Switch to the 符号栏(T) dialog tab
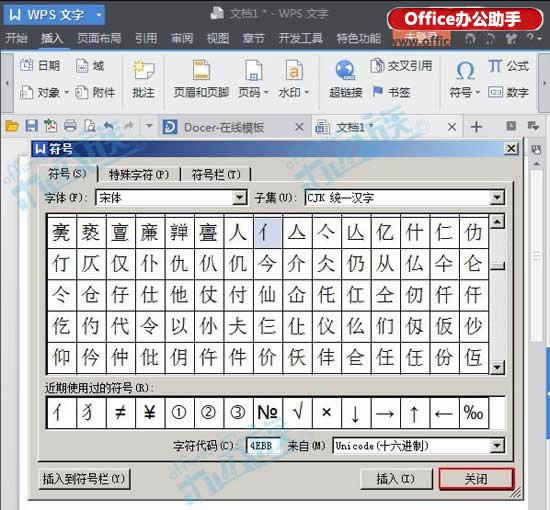This screenshot has height=510, width=550. [x=216, y=174]
